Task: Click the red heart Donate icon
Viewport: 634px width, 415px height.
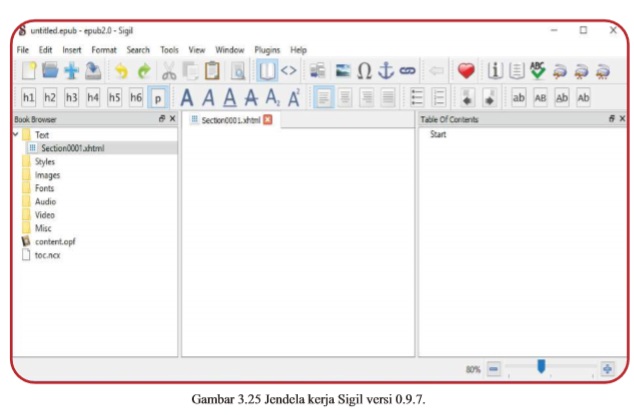Action: (466, 71)
